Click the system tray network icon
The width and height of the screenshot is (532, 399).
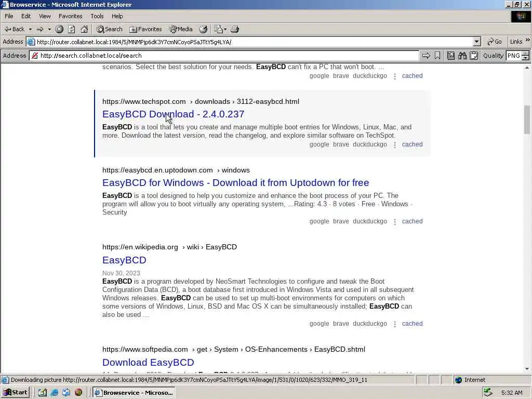click(487, 393)
